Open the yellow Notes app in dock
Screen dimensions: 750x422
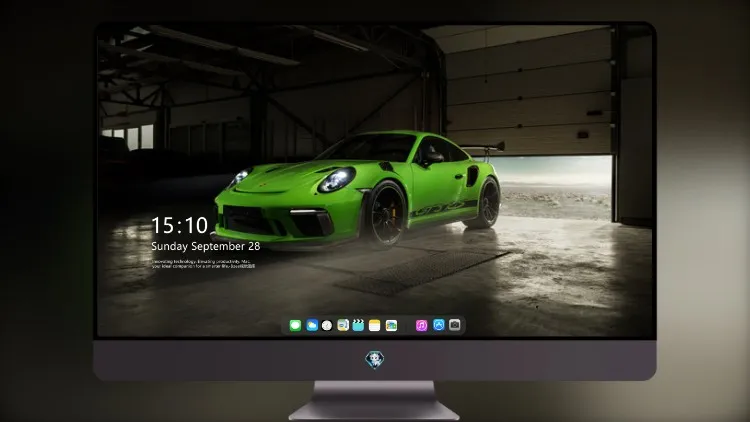[x=375, y=326]
